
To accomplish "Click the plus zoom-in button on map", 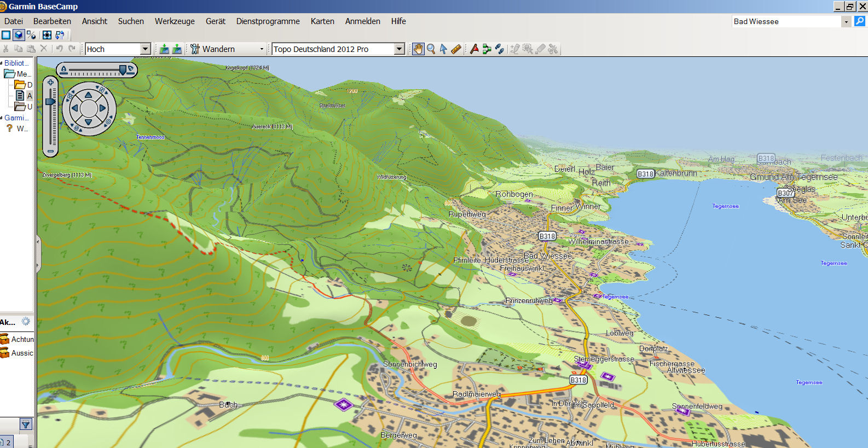I will [x=50, y=83].
